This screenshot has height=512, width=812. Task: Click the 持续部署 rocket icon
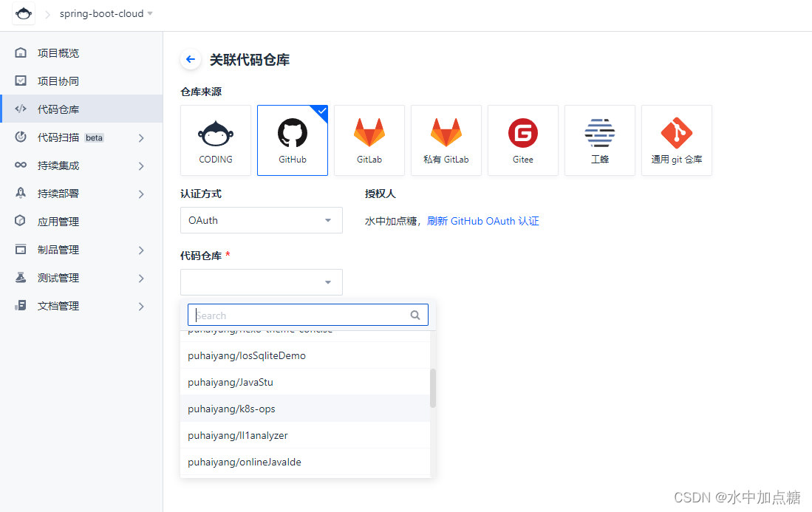[x=21, y=193]
